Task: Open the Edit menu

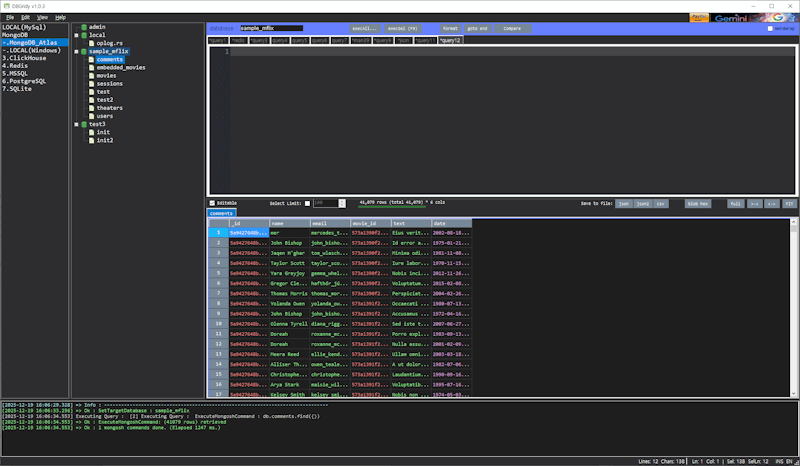Action: point(26,17)
